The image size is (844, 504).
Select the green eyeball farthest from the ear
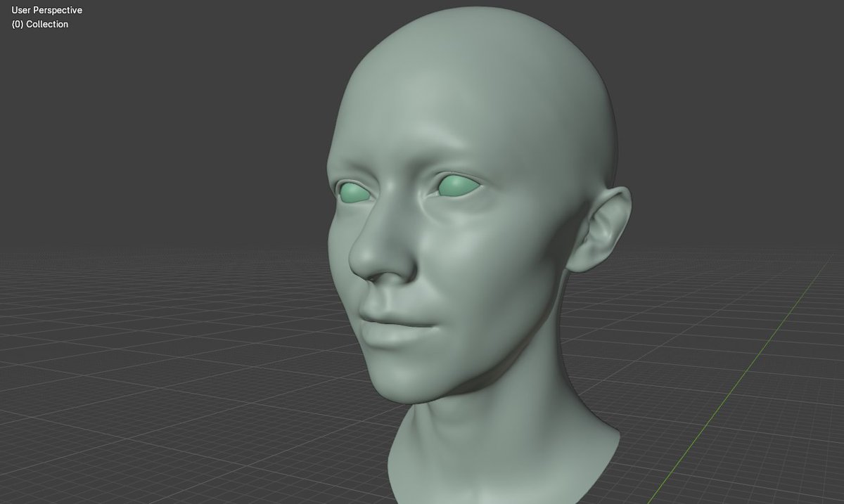354,192
